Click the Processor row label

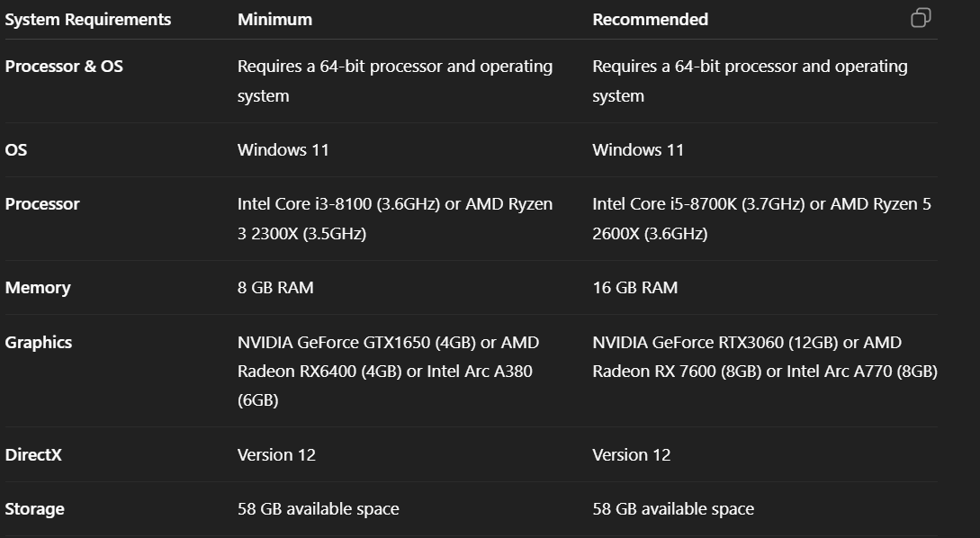pyautogui.click(x=42, y=204)
